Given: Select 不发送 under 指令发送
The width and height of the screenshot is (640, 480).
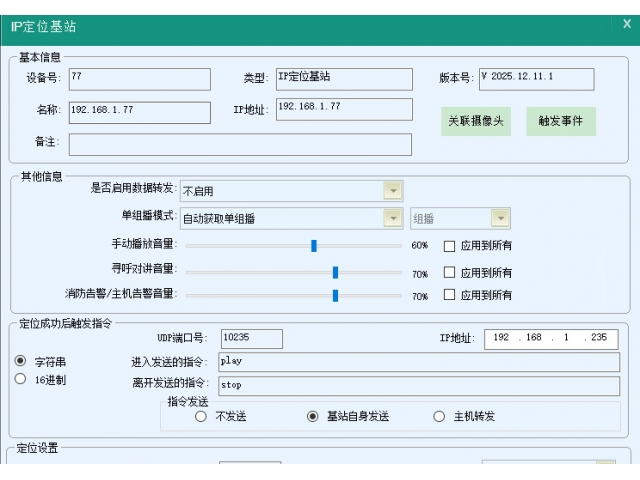Looking at the screenshot, I should (x=201, y=416).
